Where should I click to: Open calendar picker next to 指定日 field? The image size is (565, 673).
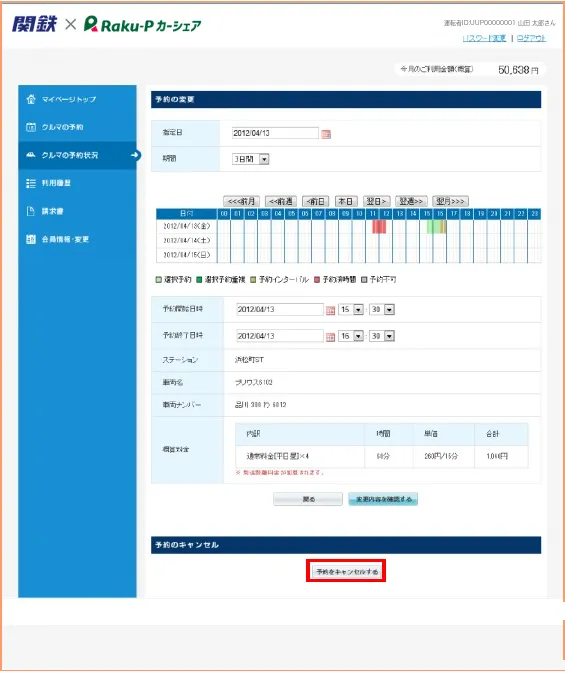[x=326, y=134]
